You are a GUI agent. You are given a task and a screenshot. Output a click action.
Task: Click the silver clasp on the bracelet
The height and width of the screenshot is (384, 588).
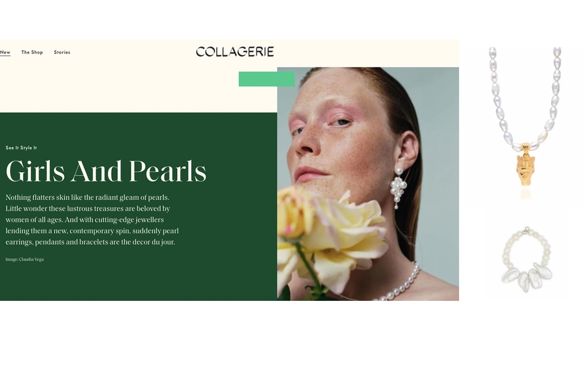pos(526,230)
